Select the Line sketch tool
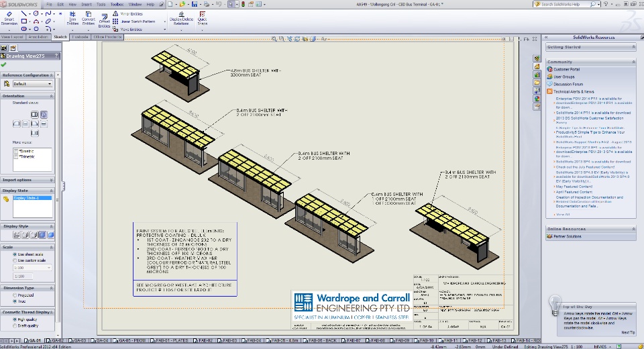 click(24, 13)
